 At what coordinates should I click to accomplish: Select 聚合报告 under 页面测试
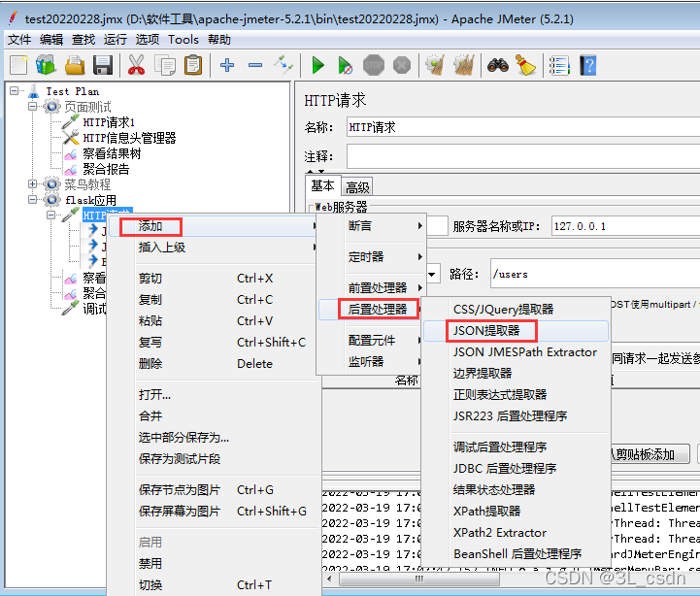point(106,169)
